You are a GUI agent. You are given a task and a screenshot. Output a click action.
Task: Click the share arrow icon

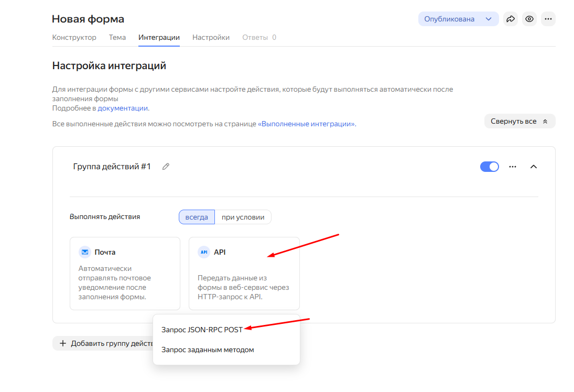coord(510,19)
